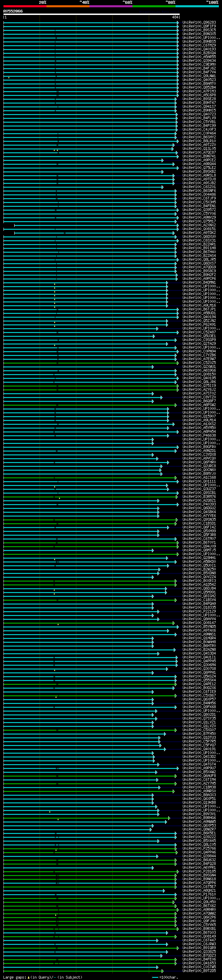Select hit label UniRef100_O04486
The height and width of the screenshot is (980, 222).
point(199,194)
